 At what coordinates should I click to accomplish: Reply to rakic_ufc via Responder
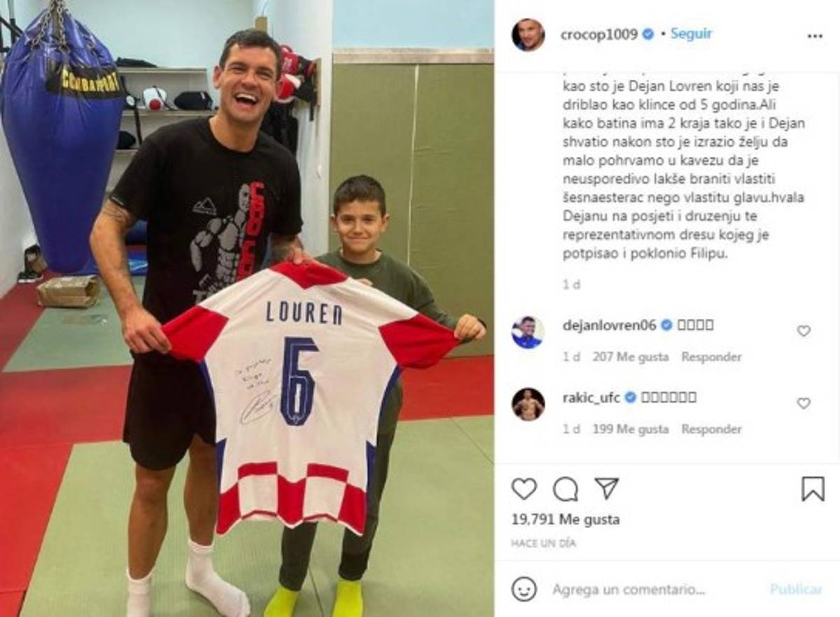(x=711, y=429)
